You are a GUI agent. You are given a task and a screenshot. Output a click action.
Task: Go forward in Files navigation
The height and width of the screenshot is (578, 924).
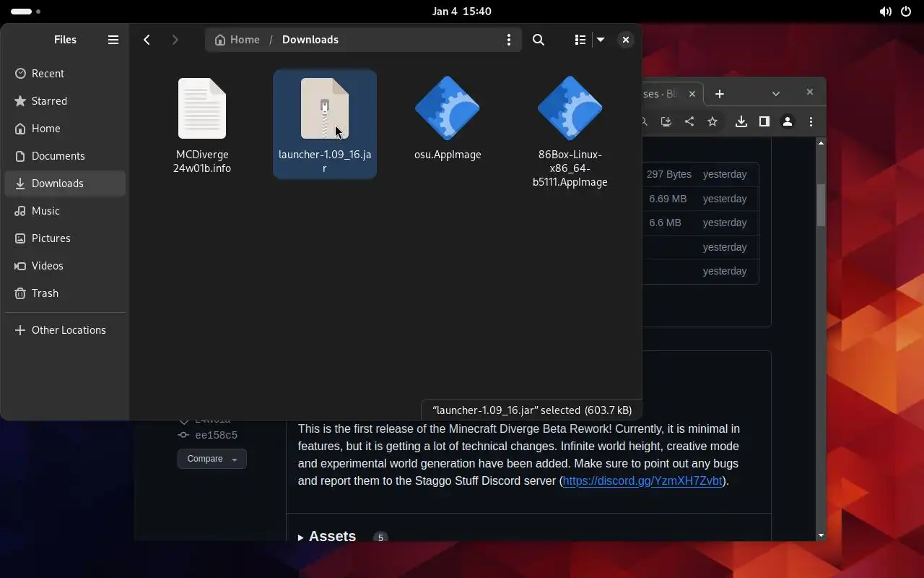click(x=175, y=40)
